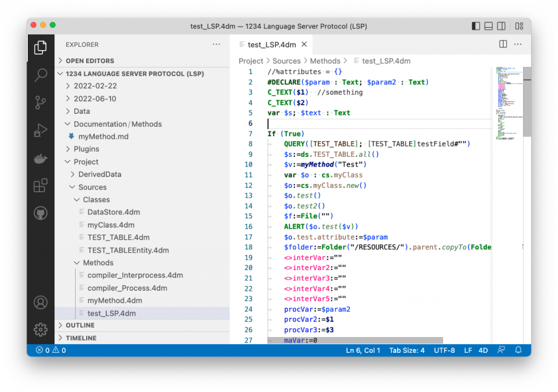
Task: Expand the 2022-02-22 folder
Action: pyautogui.click(x=142, y=85)
